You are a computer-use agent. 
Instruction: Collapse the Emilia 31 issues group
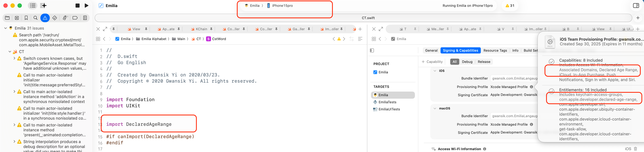click(x=6, y=28)
